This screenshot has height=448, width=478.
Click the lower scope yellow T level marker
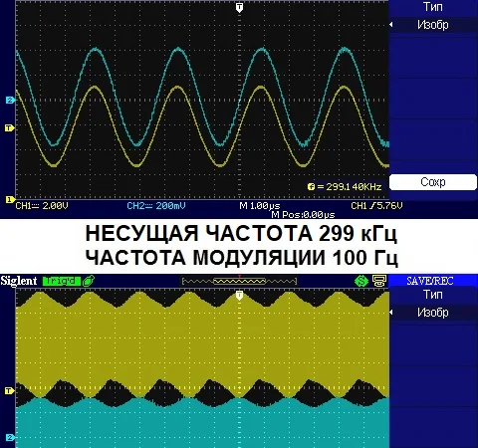coord(9,391)
